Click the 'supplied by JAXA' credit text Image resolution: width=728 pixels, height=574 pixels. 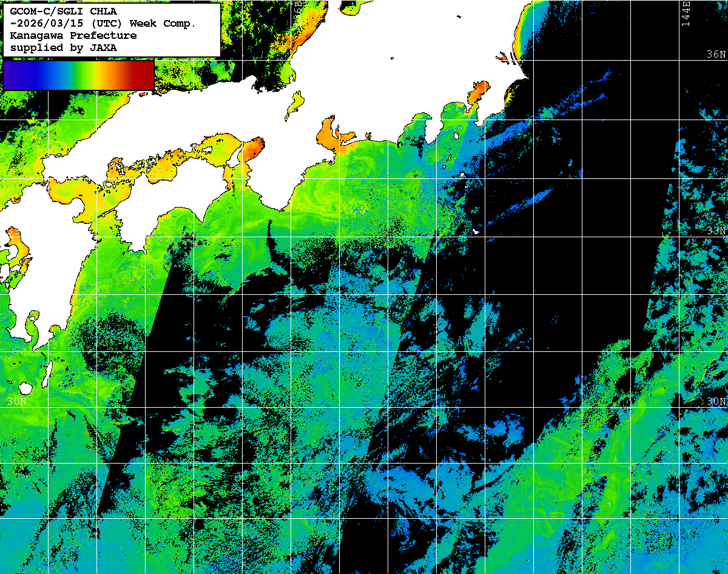click(x=64, y=47)
